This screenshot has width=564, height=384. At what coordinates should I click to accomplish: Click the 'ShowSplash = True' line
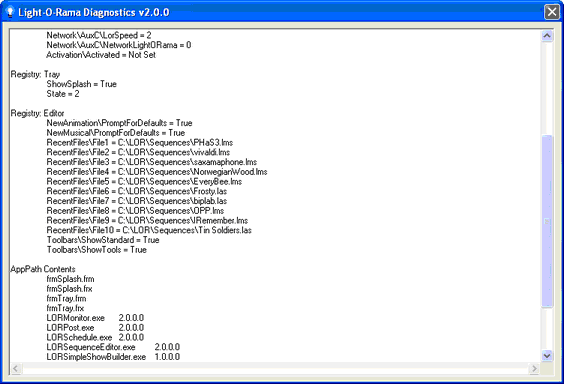(82, 84)
